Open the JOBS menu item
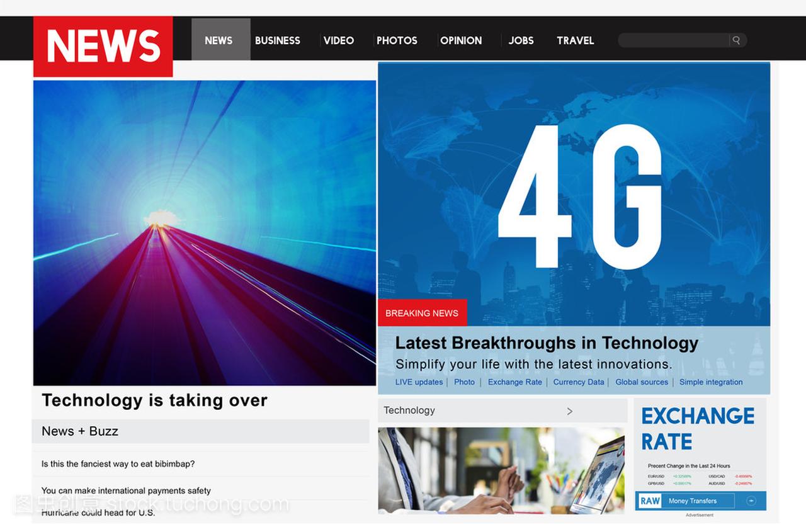 [x=521, y=40]
